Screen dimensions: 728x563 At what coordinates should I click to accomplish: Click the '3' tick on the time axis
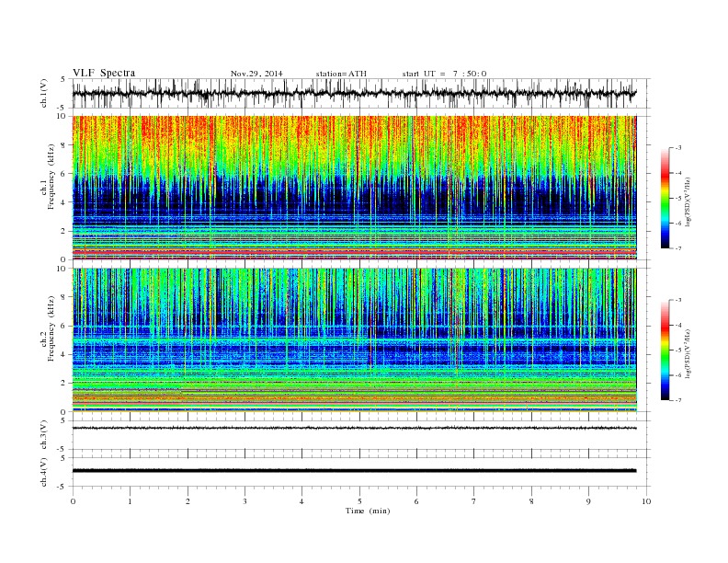(245, 501)
